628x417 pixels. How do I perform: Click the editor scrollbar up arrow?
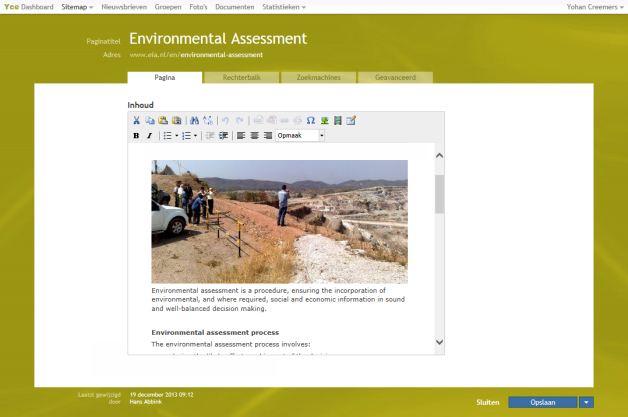pos(439,155)
